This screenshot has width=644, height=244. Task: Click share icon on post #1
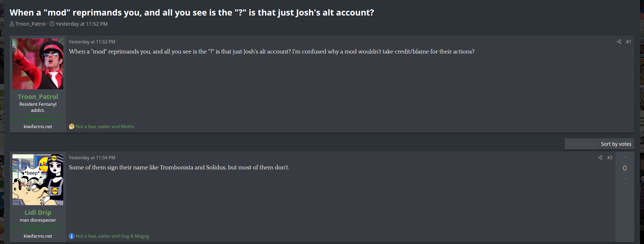coord(619,42)
